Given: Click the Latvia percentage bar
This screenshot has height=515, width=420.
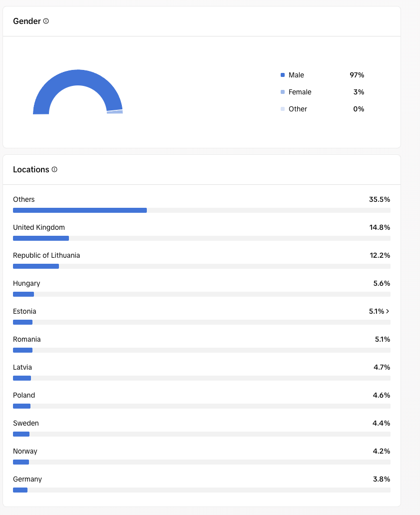Looking at the screenshot, I should coord(202,378).
